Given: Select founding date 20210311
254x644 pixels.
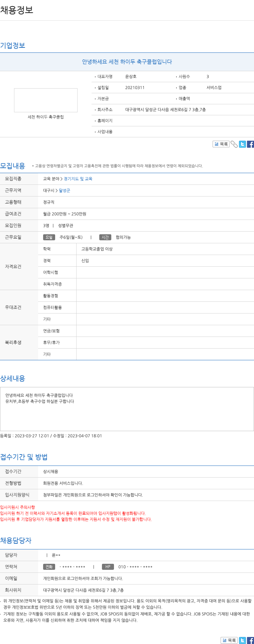Looking at the screenshot, I should [135, 88].
